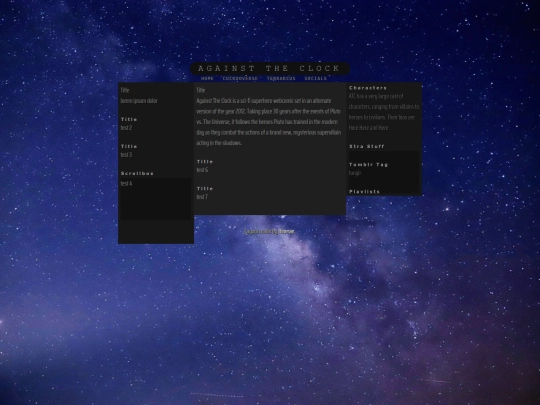
Task: Click the 'test 7' text
Action: (202, 197)
